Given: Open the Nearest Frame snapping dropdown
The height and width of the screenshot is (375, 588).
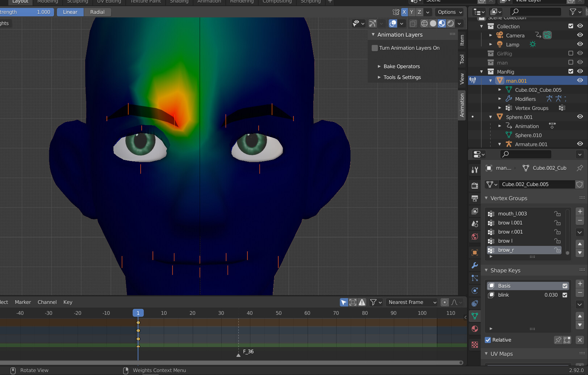Looking at the screenshot, I should (412, 302).
